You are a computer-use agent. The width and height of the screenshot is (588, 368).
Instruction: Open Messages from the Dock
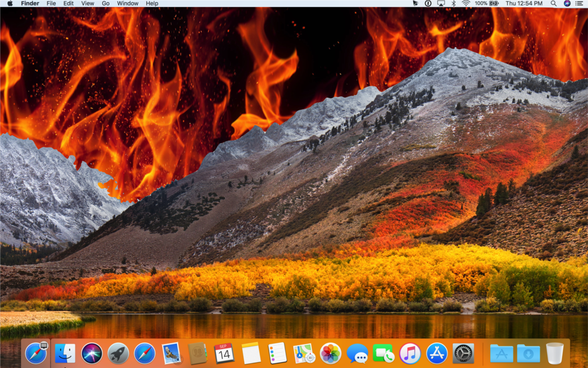[357, 353]
